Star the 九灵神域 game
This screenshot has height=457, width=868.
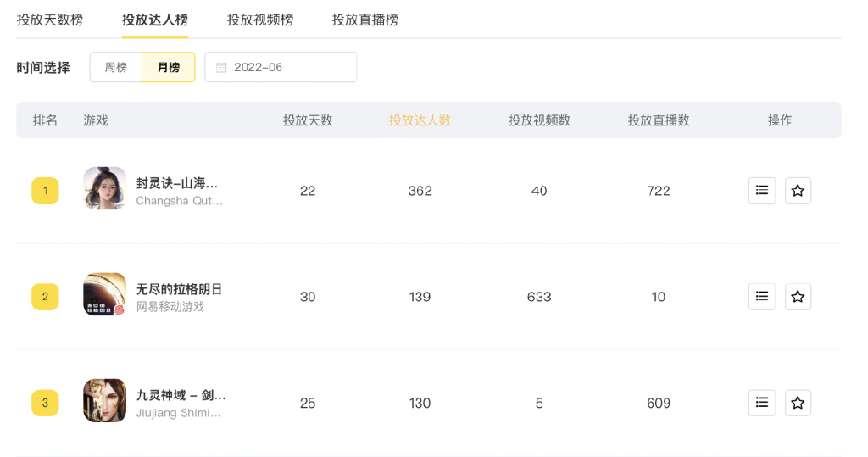[x=798, y=403]
